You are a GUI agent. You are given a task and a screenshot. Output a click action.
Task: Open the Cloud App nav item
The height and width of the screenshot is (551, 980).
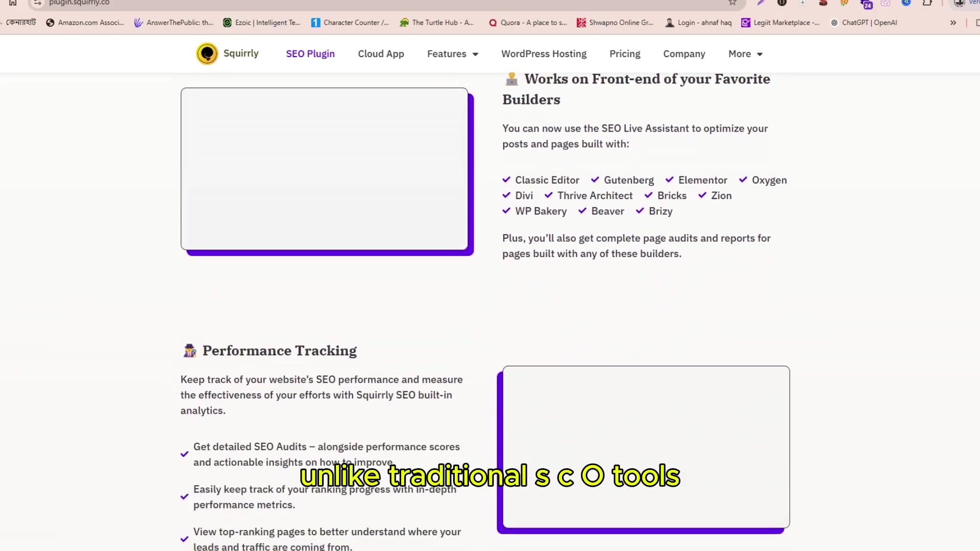click(381, 54)
